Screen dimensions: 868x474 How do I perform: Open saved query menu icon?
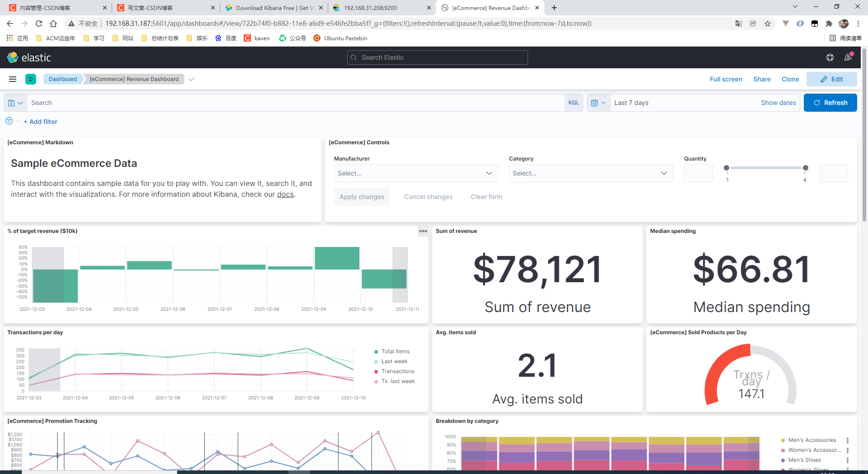15,103
